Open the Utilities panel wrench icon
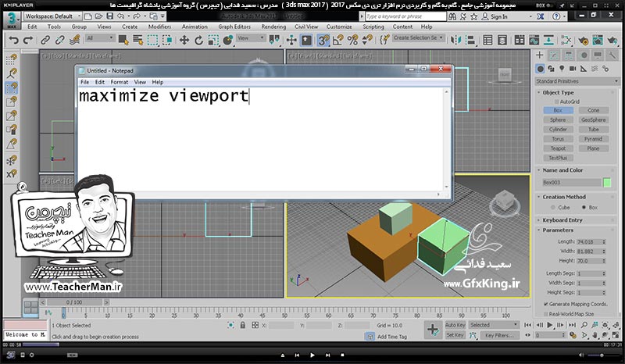 click(612, 55)
